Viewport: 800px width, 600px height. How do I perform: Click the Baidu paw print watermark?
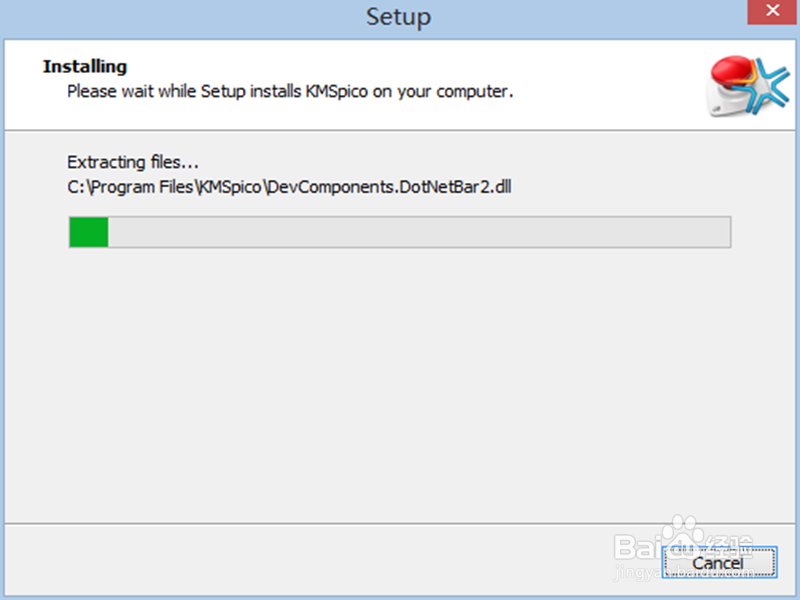pos(683,536)
